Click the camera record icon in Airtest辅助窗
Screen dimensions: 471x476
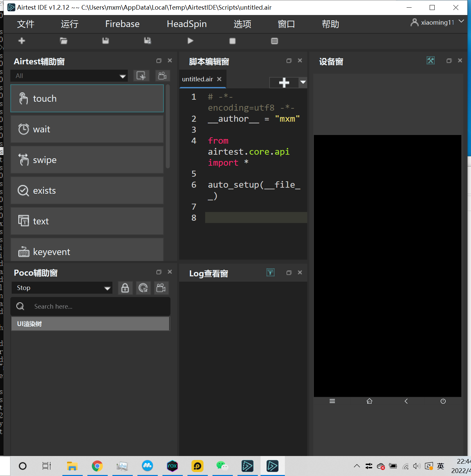[162, 76]
